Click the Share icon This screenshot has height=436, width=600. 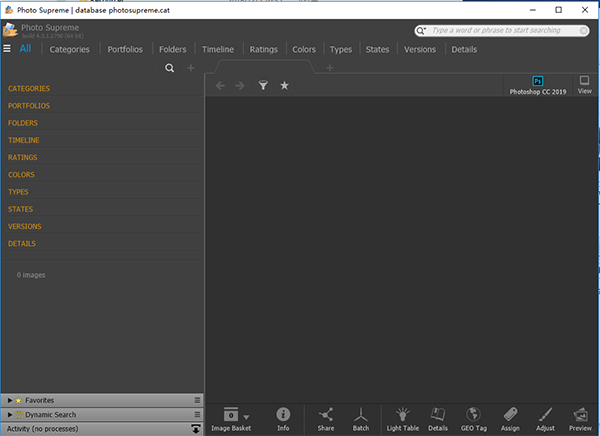(325, 418)
